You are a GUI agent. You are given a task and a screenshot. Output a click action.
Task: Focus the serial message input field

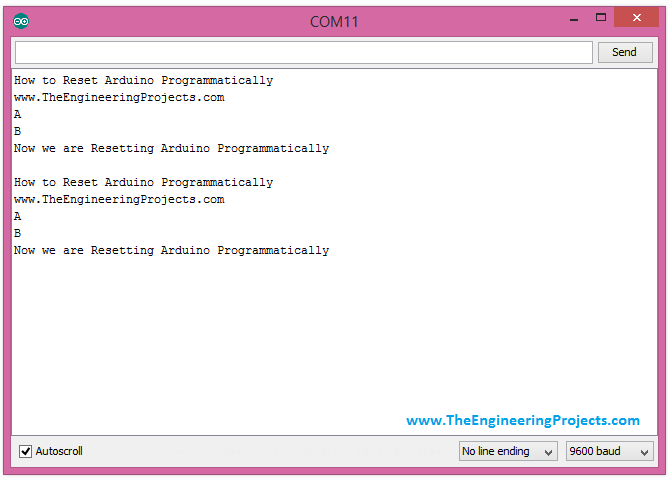pos(304,52)
